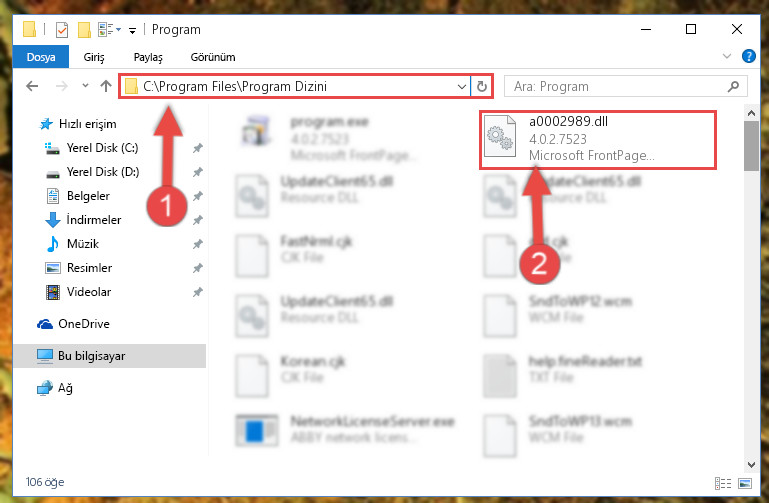This screenshot has height=503, width=769.
Task: Expand the address bar history dropdown
Action: click(461, 87)
